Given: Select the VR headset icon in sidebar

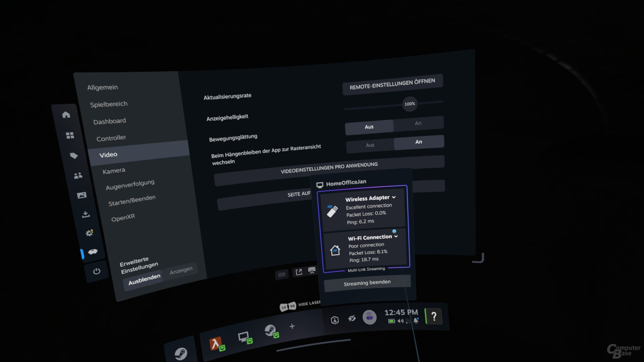Looking at the screenshot, I should coord(93,251).
